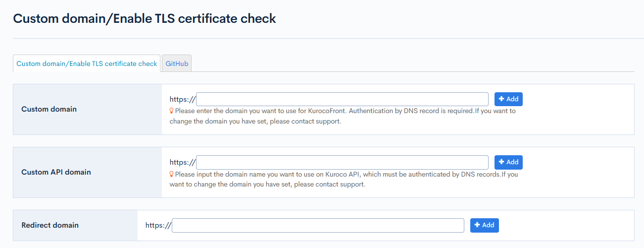Click into the Custom API domain text box
The width and height of the screenshot is (644, 248).
[x=343, y=162]
